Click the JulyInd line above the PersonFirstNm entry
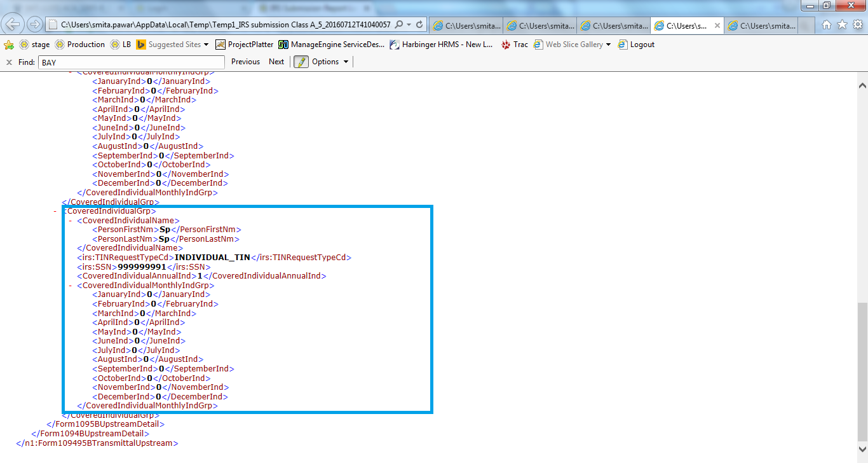The height and width of the screenshot is (463, 868). 136,137
